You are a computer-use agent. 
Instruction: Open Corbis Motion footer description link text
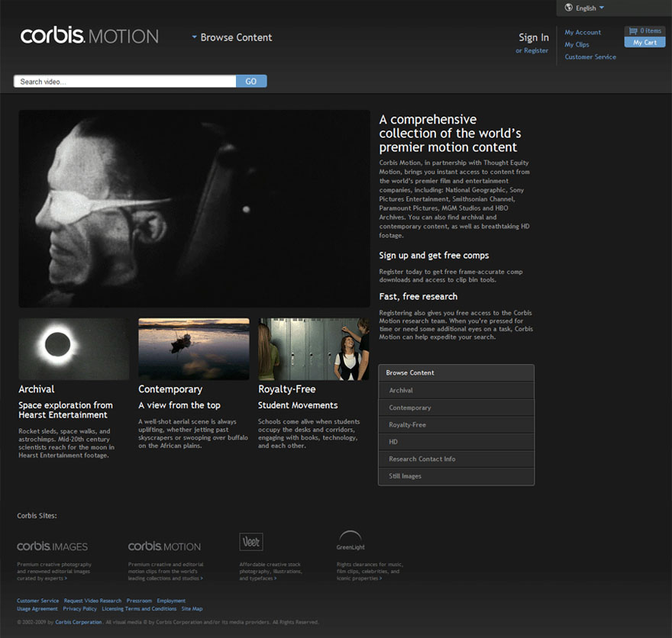pyautogui.click(x=166, y=571)
